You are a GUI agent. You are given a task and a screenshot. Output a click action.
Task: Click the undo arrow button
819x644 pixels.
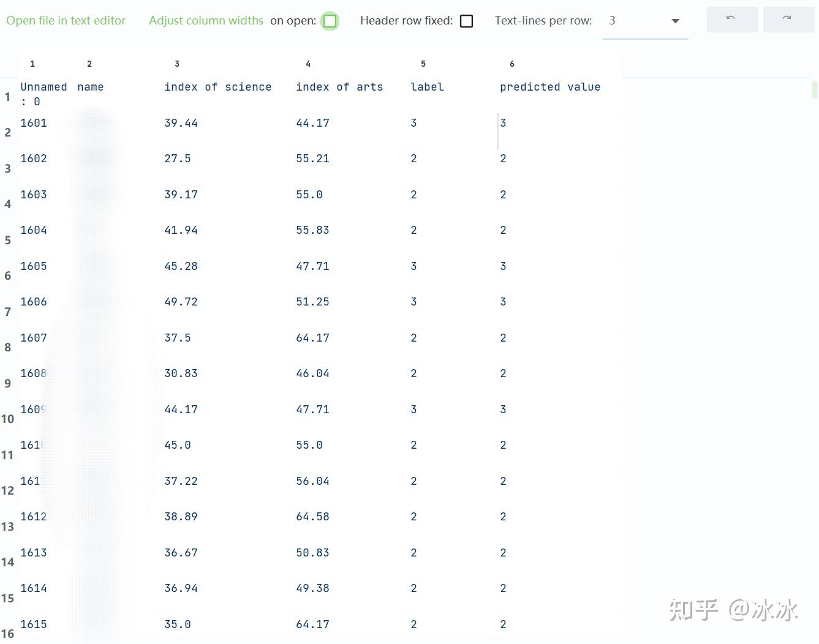click(731, 20)
